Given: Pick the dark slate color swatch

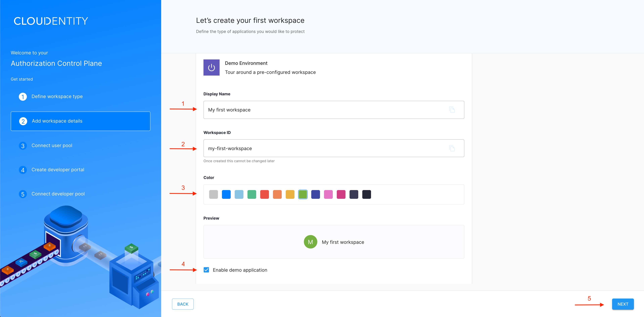Looking at the screenshot, I should pyautogui.click(x=354, y=194).
